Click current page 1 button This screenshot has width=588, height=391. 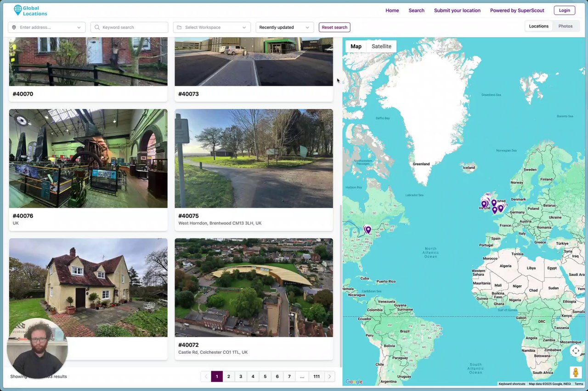(x=217, y=376)
